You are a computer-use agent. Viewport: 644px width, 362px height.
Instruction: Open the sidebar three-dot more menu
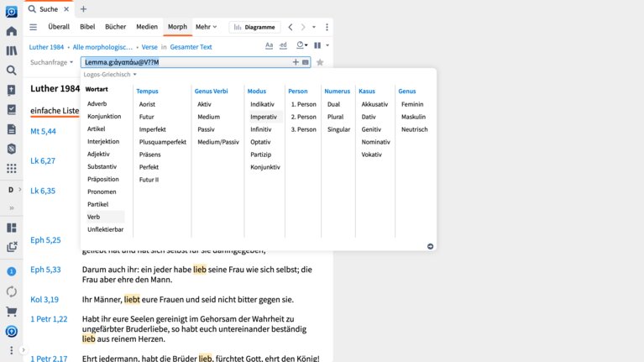[12, 350]
